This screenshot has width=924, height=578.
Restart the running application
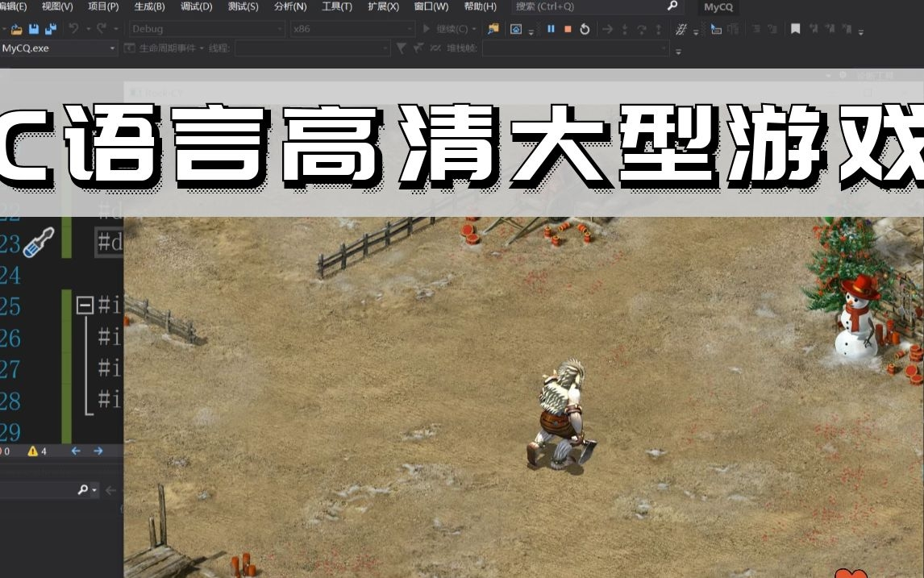click(585, 29)
